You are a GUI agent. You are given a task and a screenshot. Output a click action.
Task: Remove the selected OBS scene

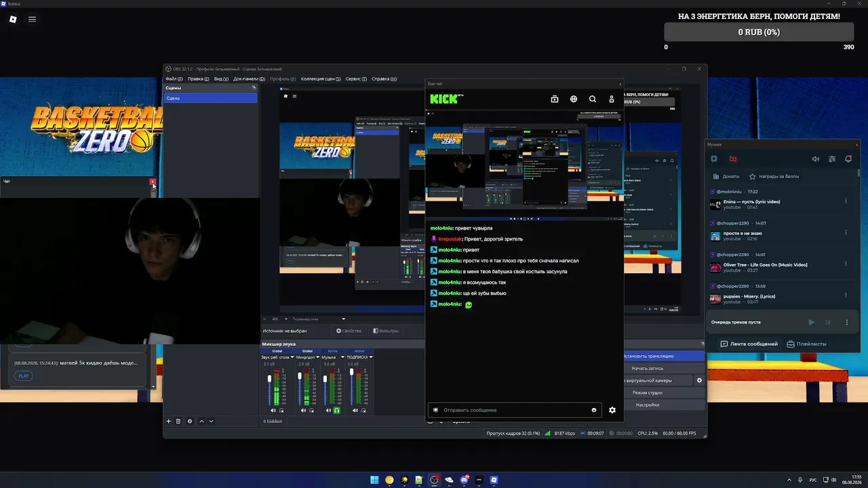[x=178, y=422]
